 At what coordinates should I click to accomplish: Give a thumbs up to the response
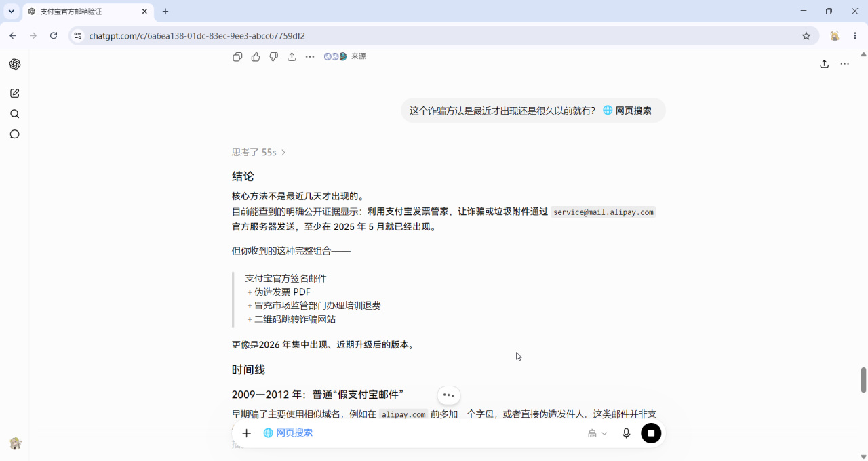tap(256, 57)
